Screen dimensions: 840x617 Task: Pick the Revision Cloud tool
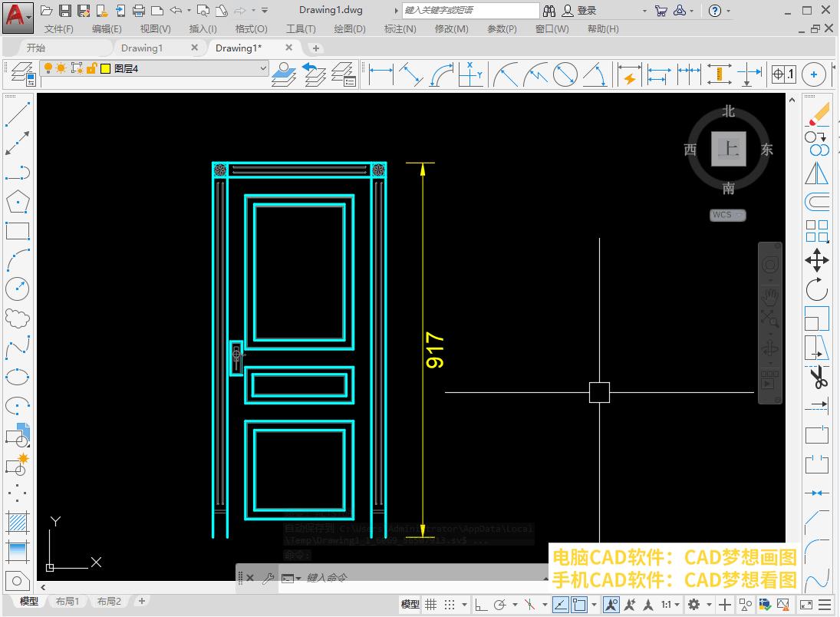pyautogui.click(x=17, y=317)
